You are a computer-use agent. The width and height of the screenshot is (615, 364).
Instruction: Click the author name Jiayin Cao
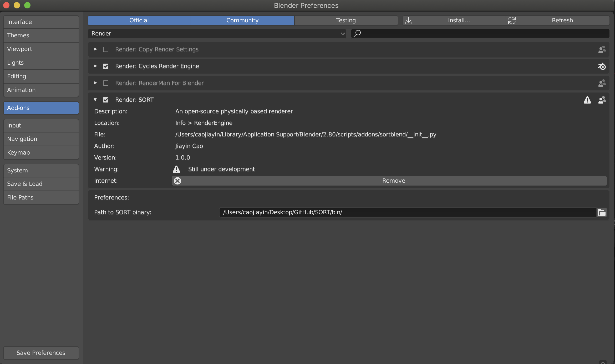click(189, 146)
